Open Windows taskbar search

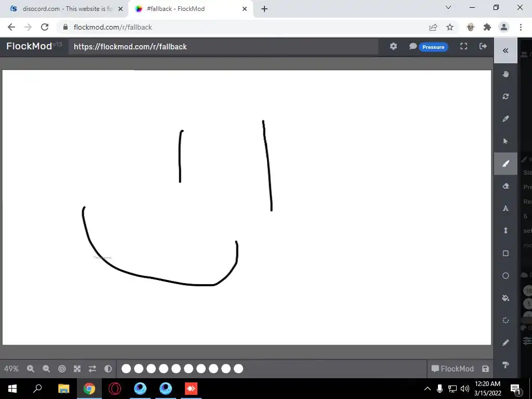click(37, 389)
